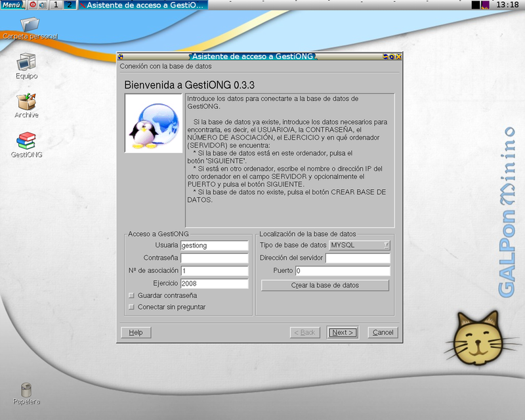Click the speaker volume icon in taskbar

(x=42, y=5)
